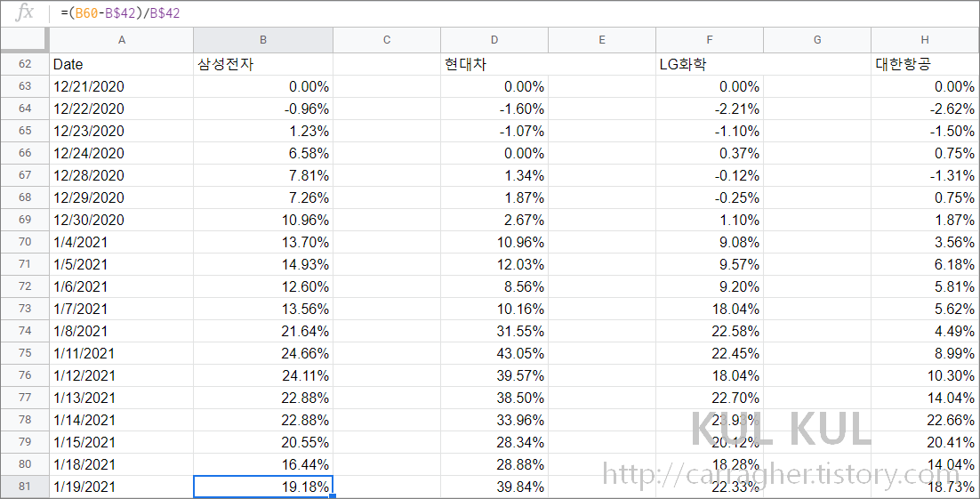The height and width of the screenshot is (499, 980).
Task: Click the cell with 1.34%
Action: pos(494,176)
